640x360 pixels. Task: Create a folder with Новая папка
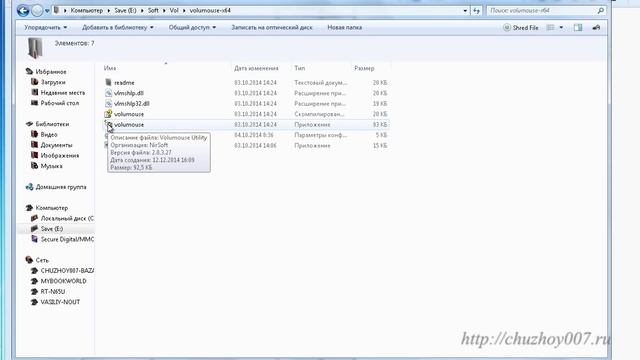pyautogui.click(x=344, y=27)
